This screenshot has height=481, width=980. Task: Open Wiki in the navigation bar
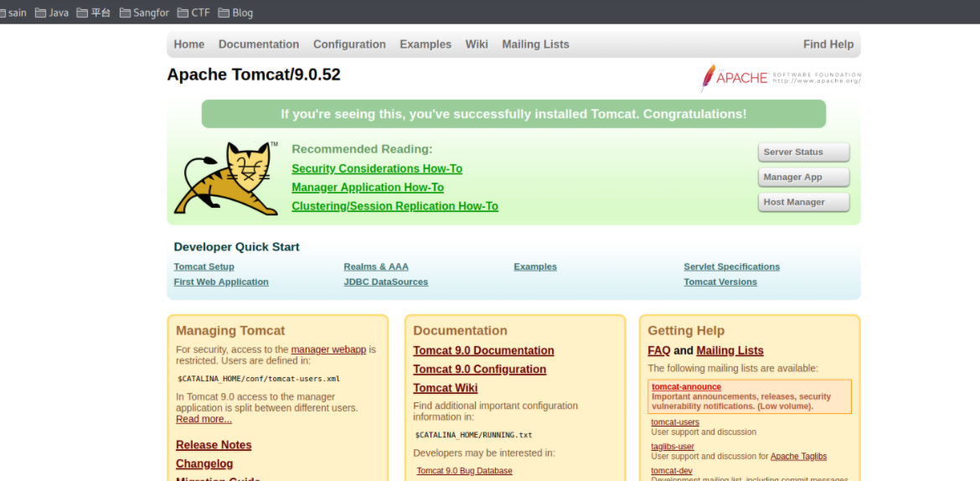point(477,44)
